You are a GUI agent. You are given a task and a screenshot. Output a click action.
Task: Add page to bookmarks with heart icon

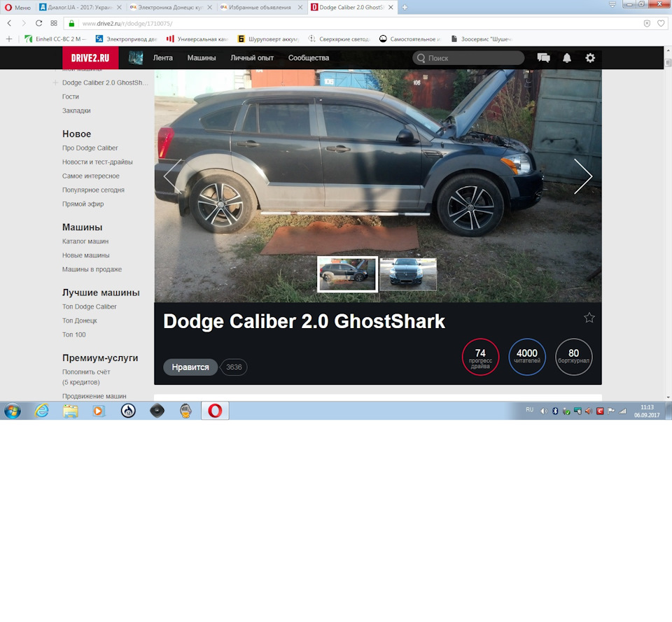point(661,23)
